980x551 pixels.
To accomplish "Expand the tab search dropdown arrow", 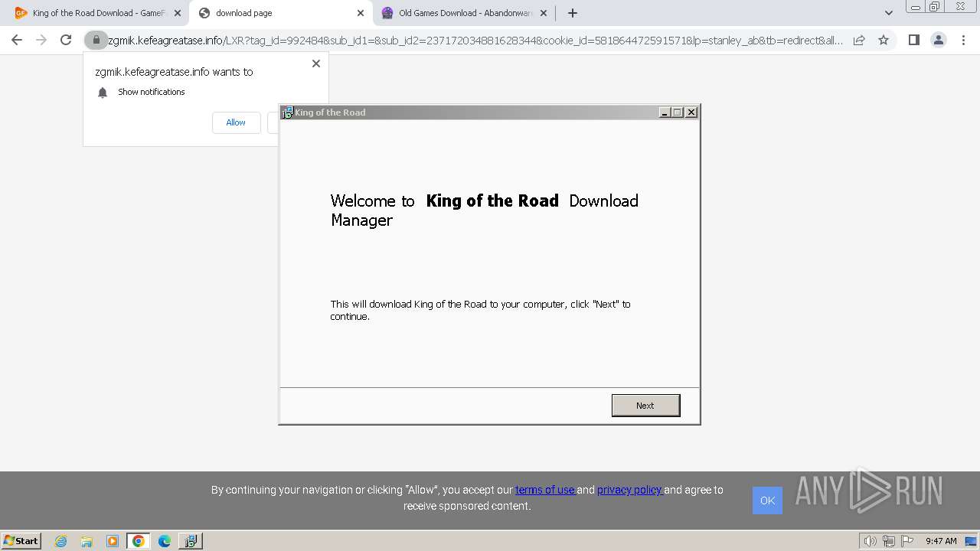I will (x=888, y=13).
